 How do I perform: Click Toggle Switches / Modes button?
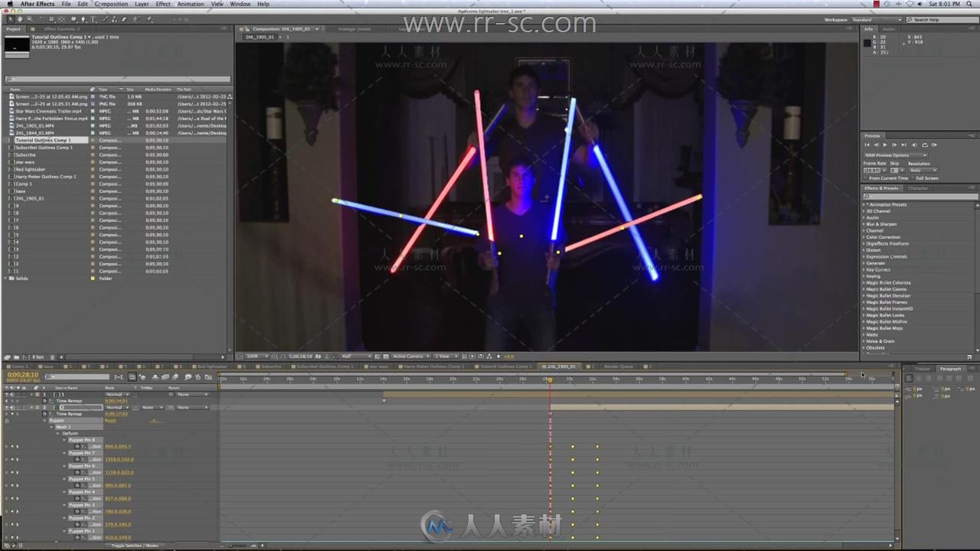tap(135, 546)
